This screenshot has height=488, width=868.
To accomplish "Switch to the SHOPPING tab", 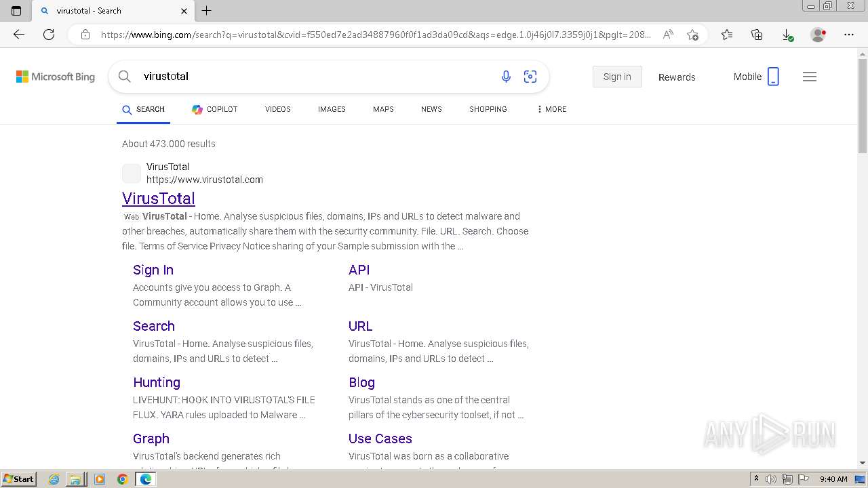I will (488, 109).
